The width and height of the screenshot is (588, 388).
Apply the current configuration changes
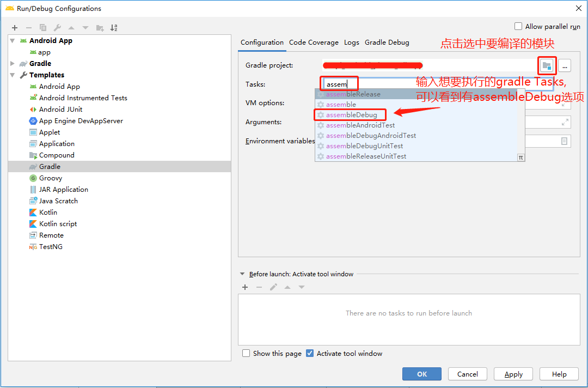[x=513, y=374]
